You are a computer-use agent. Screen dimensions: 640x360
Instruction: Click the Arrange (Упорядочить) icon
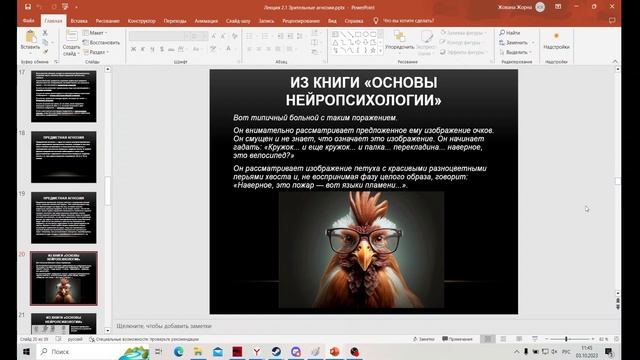point(399,36)
